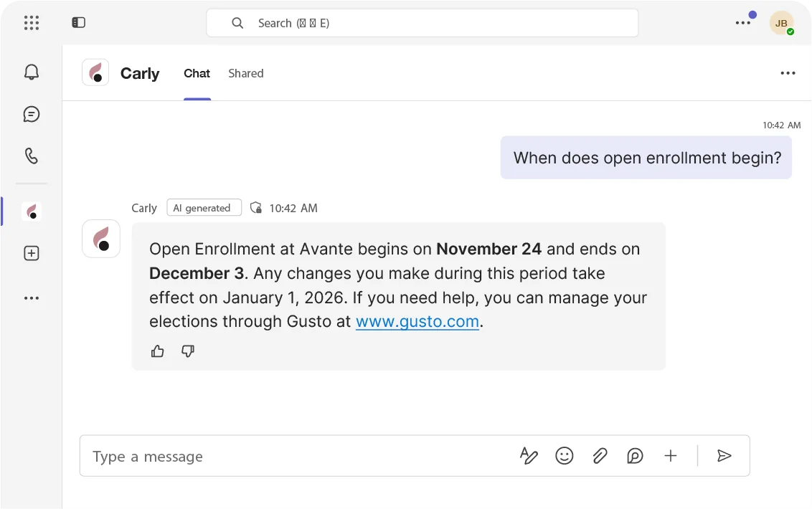The image size is (812, 509).
Task: Switch to the Chat tab
Action: click(x=197, y=74)
